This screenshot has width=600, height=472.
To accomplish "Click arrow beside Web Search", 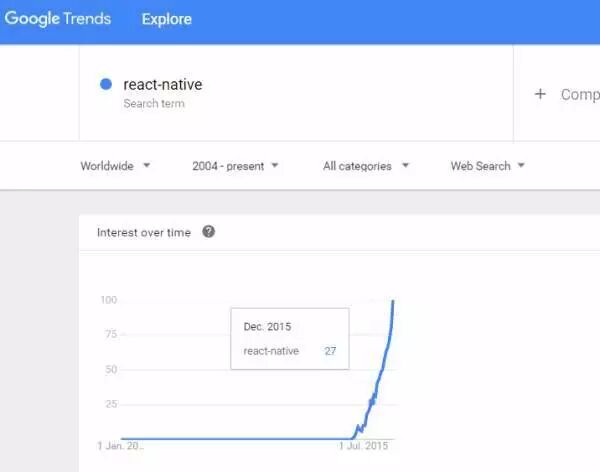I will pos(521,165).
